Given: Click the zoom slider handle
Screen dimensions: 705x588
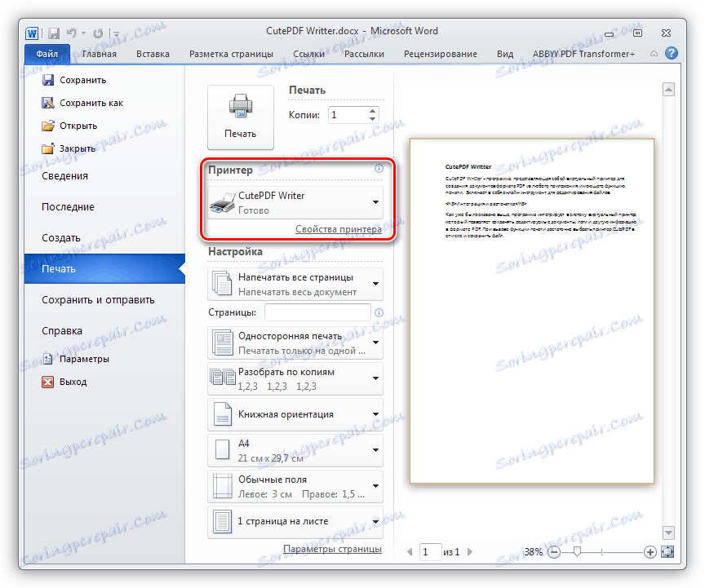Looking at the screenshot, I should tap(578, 551).
